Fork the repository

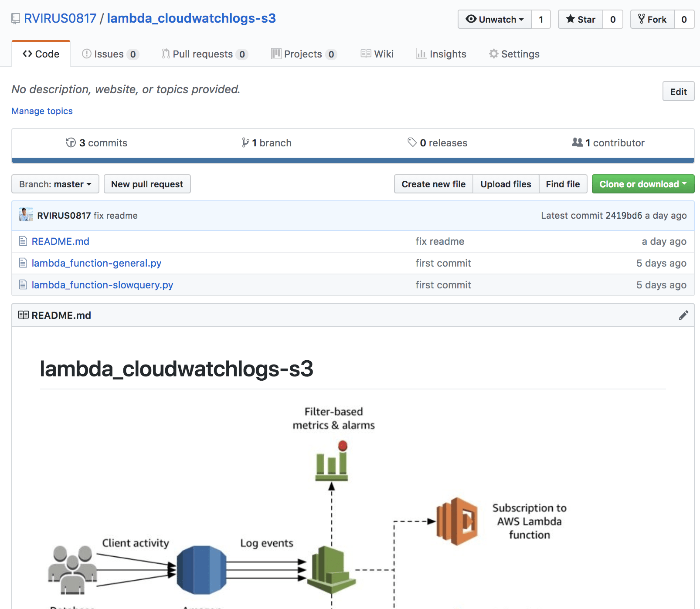tap(652, 20)
